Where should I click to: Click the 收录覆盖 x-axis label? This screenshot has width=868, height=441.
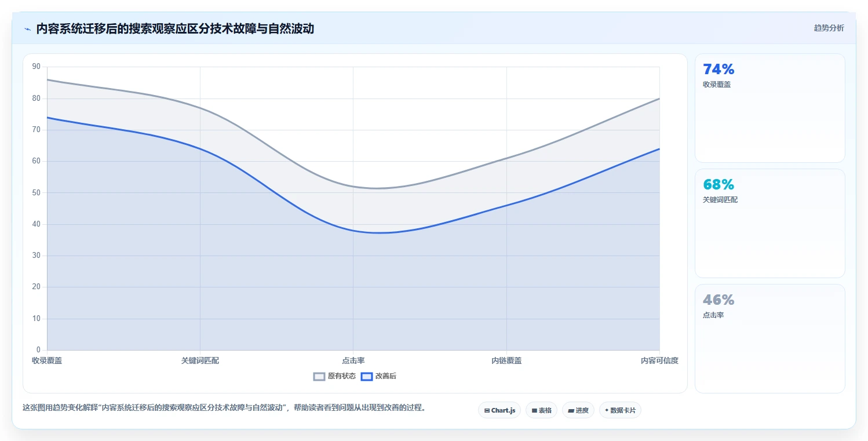[x=47, y=360]
